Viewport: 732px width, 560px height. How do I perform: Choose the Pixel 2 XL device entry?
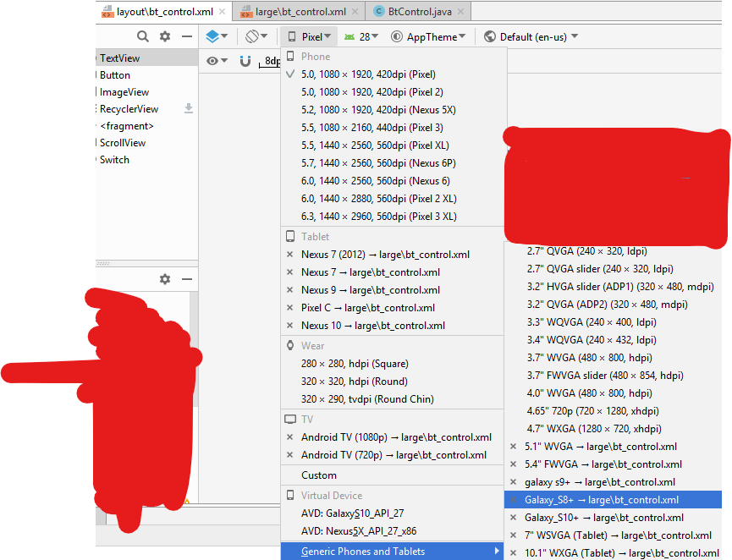tap(393, 198)
